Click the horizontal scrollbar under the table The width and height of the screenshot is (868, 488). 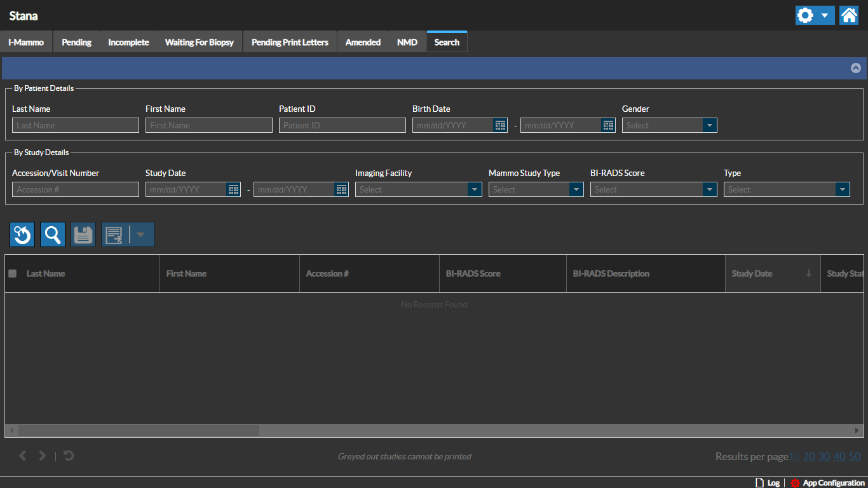tap(139, 430)
